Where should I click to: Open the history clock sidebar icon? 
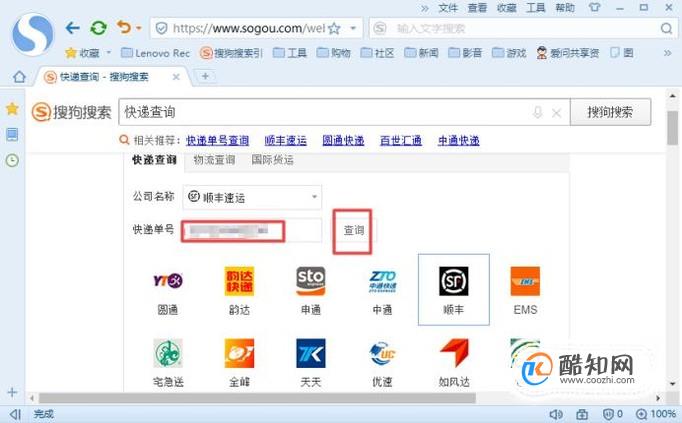coord(12,161)
